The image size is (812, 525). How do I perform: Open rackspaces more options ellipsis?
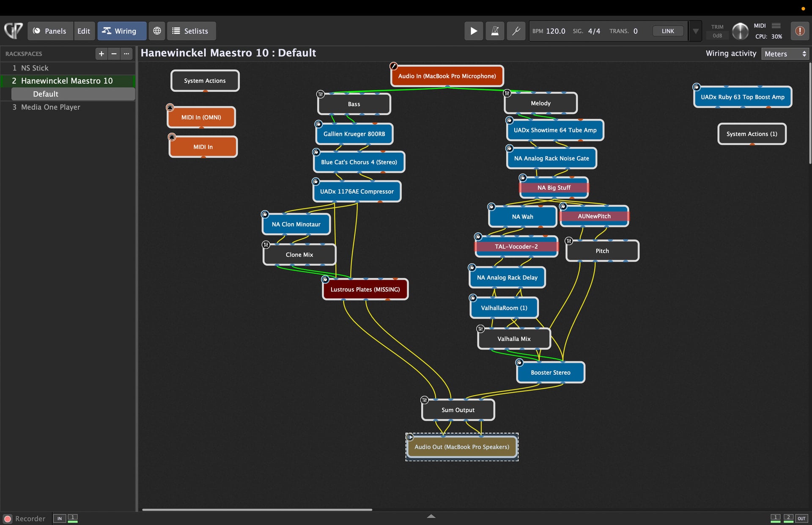[126, 54]
